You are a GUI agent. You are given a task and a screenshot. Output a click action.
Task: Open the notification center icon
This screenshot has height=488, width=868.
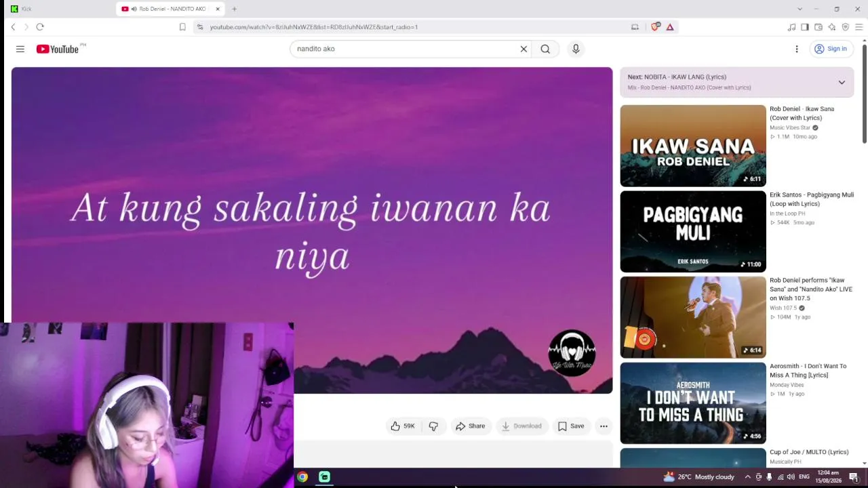[854, 477]
